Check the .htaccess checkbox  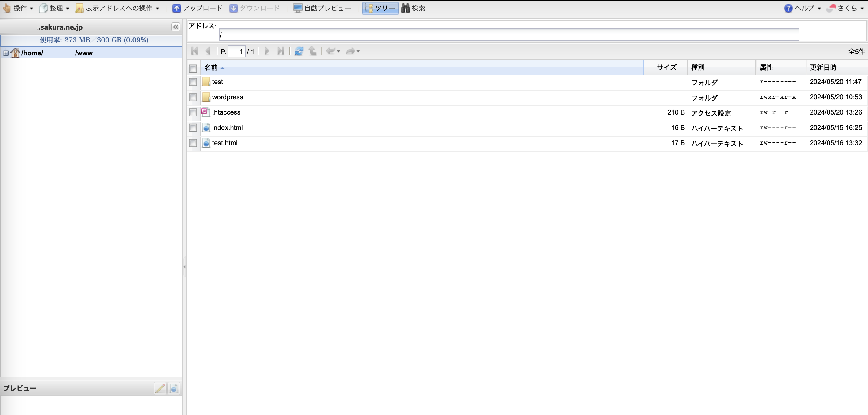click(193, 112)
